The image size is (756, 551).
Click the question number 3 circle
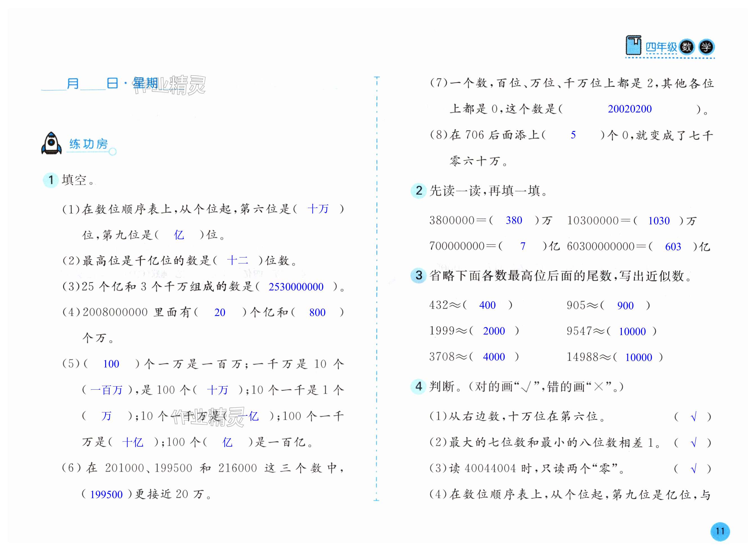click(419, 275)
